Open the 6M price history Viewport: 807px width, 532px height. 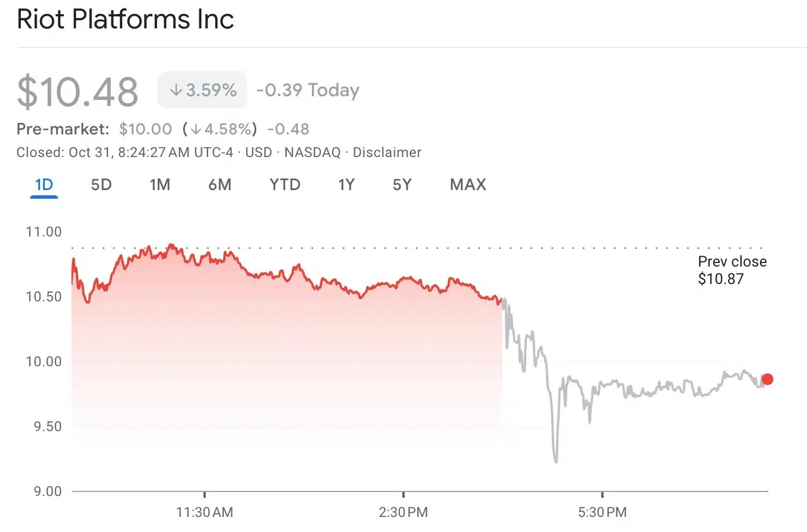coord(220,184)
